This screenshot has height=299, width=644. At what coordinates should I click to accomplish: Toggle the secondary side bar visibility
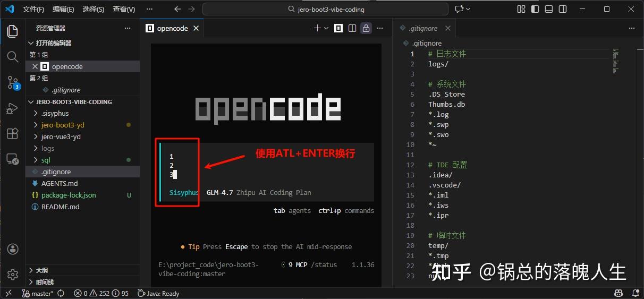pyautogui.click(x=563, y=9)
